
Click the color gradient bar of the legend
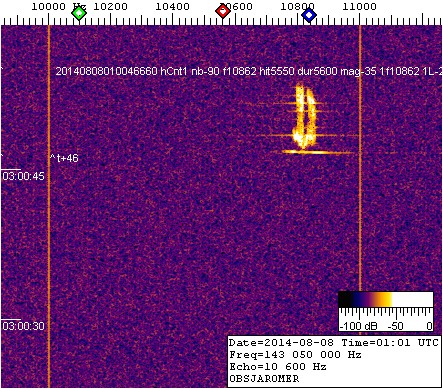point(386,299)
